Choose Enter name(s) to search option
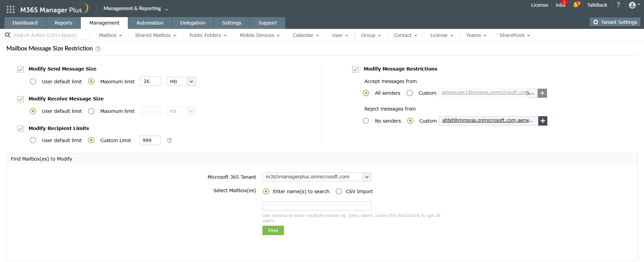644x262 pixels. [x=266, y=191]
